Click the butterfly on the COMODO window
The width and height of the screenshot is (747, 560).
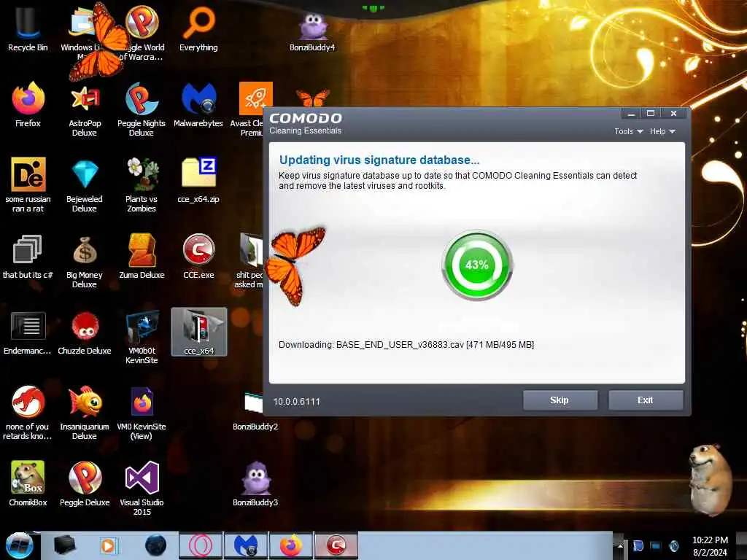coord(295,265)
